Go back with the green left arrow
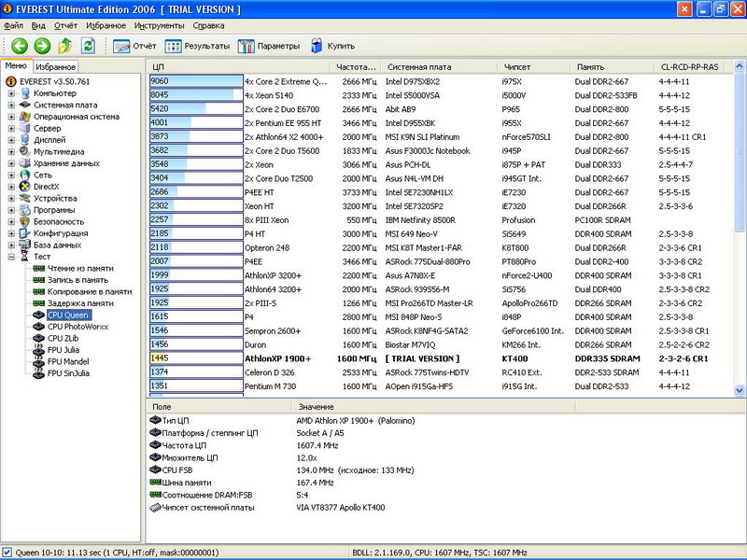The width and height of the screenshot is (747, 560). tap(20, 46)
